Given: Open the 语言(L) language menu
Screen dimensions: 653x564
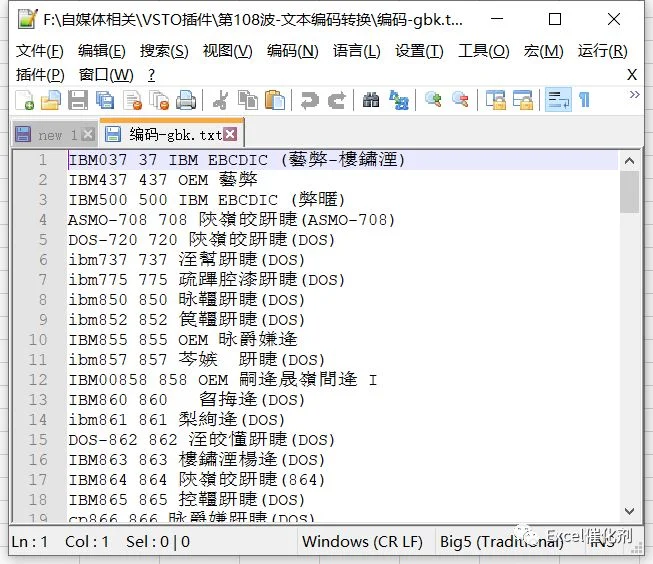Looking at the screenshot, I should click(356, 51).
